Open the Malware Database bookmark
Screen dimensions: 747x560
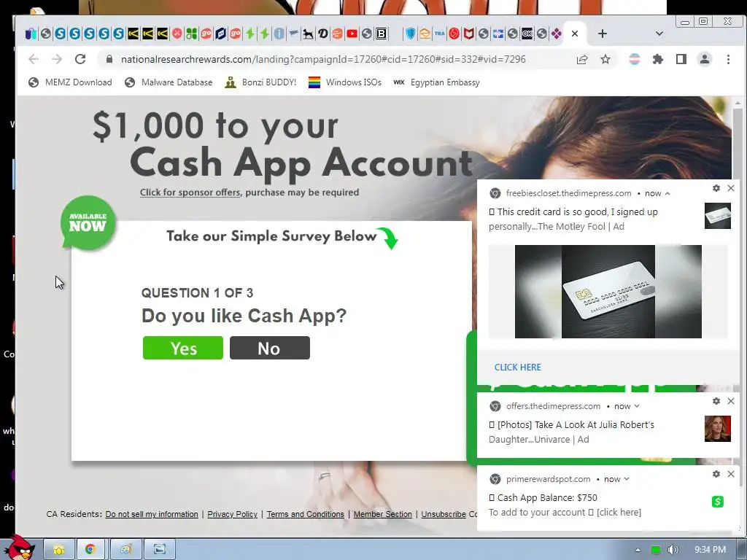[169, 82]
